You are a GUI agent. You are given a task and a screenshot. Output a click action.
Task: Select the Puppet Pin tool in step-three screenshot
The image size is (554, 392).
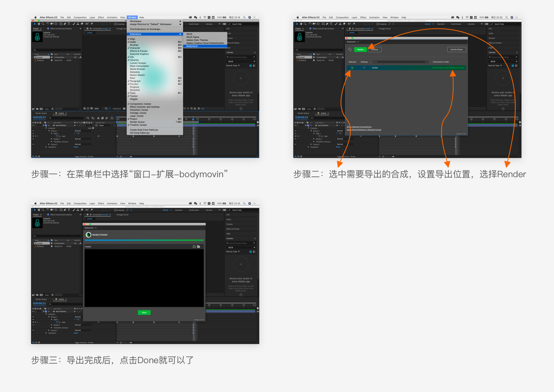pos(92,210)
